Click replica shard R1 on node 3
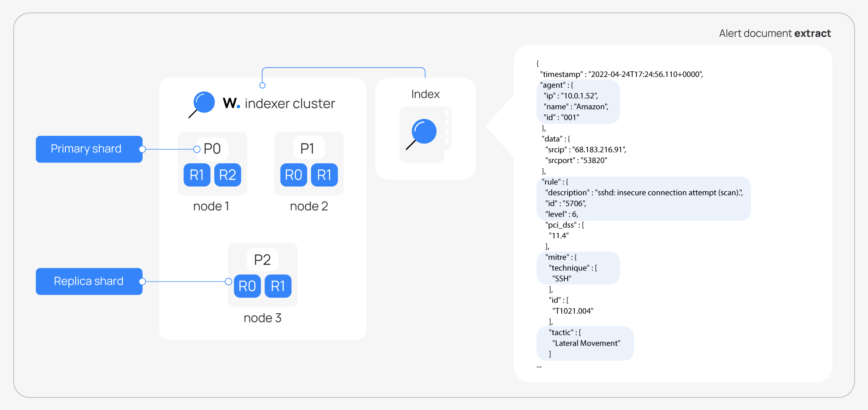868x410 pixels. 278,286
